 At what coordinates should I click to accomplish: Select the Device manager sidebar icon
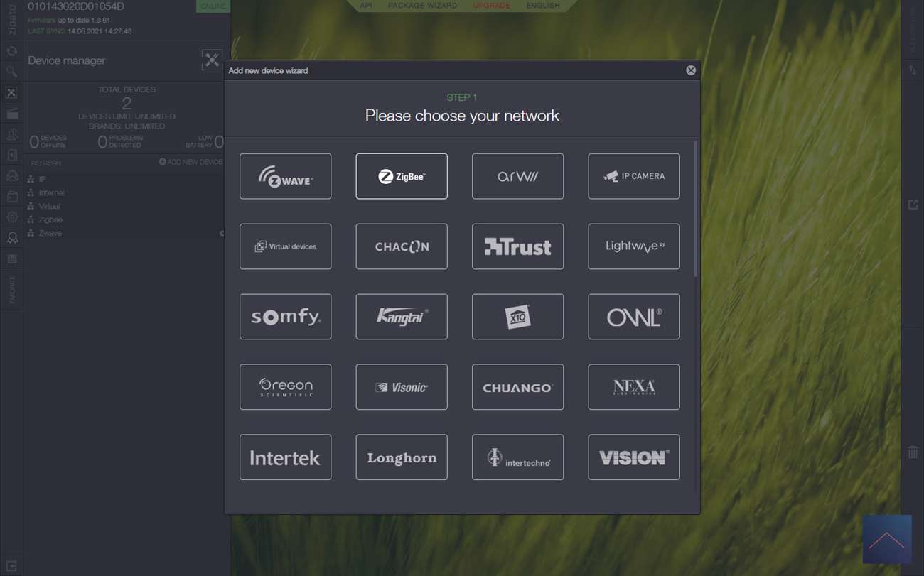point(11,92)
